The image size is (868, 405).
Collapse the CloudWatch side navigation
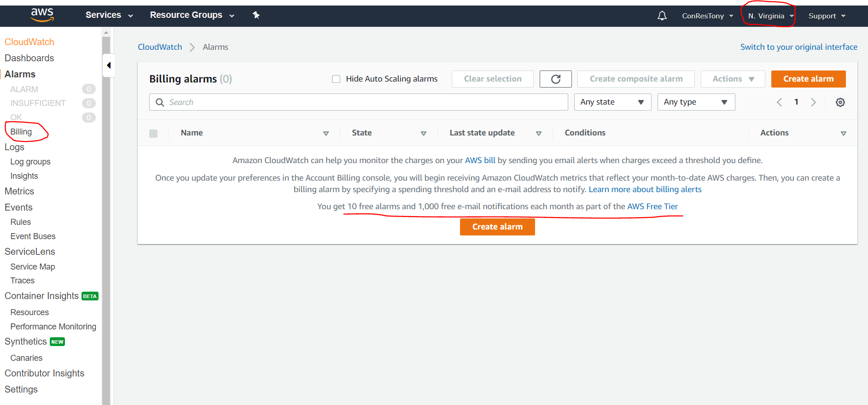coord(109,65)
